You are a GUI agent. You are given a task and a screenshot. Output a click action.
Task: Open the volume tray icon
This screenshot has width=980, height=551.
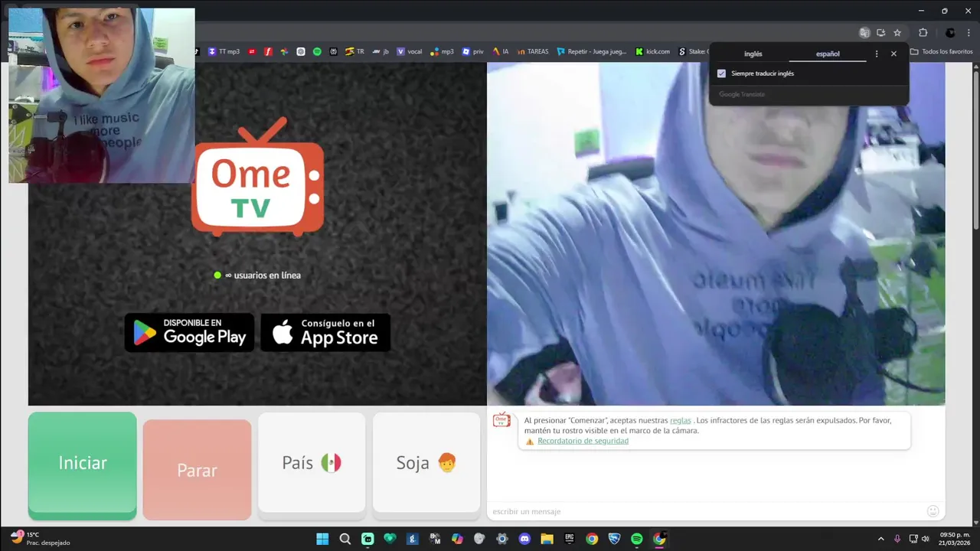tap(926, 539)
